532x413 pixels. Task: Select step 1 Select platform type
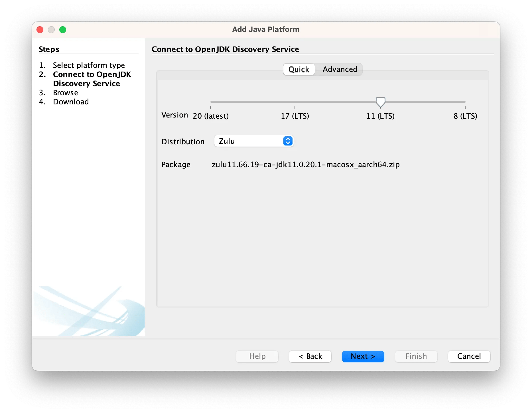coord(89,65)
